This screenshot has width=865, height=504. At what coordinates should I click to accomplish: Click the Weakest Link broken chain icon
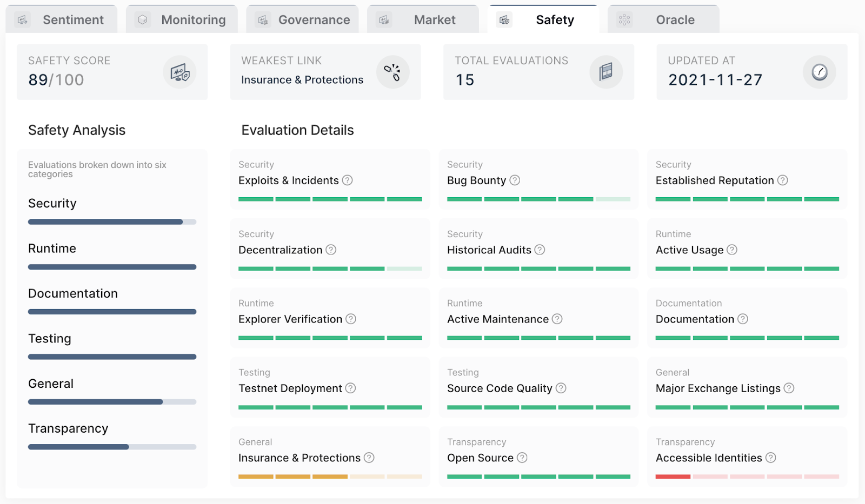[392, 72]
